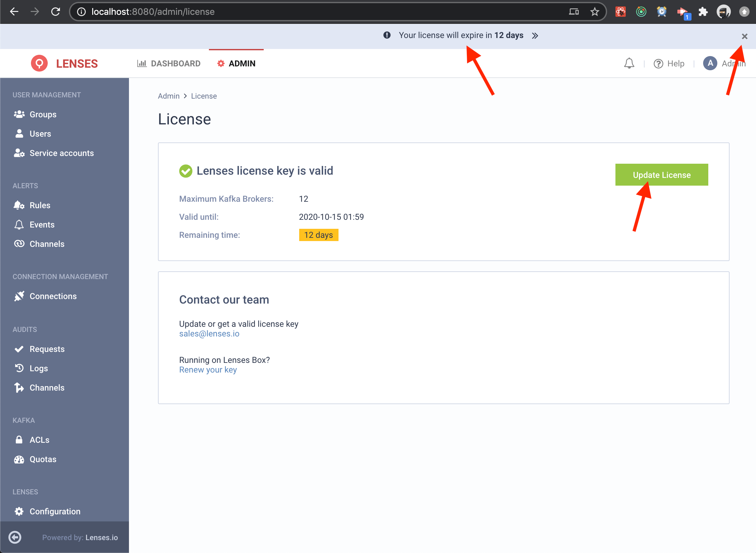This screenshot has height=553, width=756.
Task: Click the Channels alerts menu item
Action: pyautogui.click(x=47, y=243)
